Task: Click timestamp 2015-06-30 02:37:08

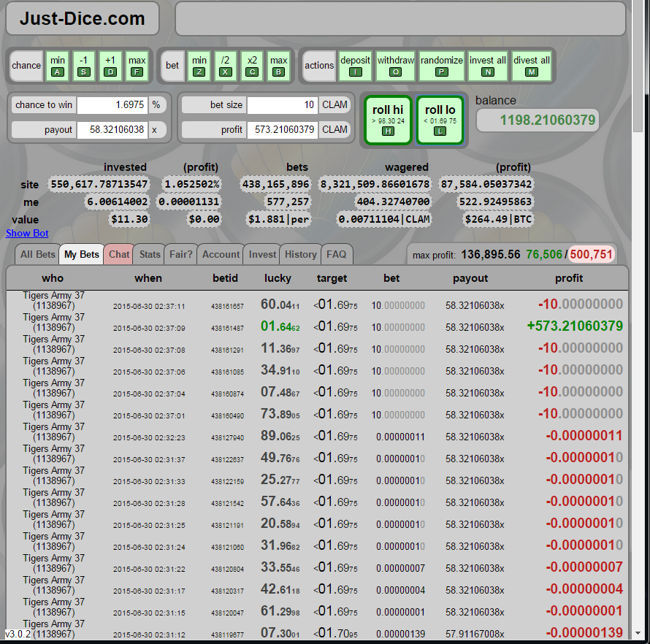Action: click(x=149, y=350)
